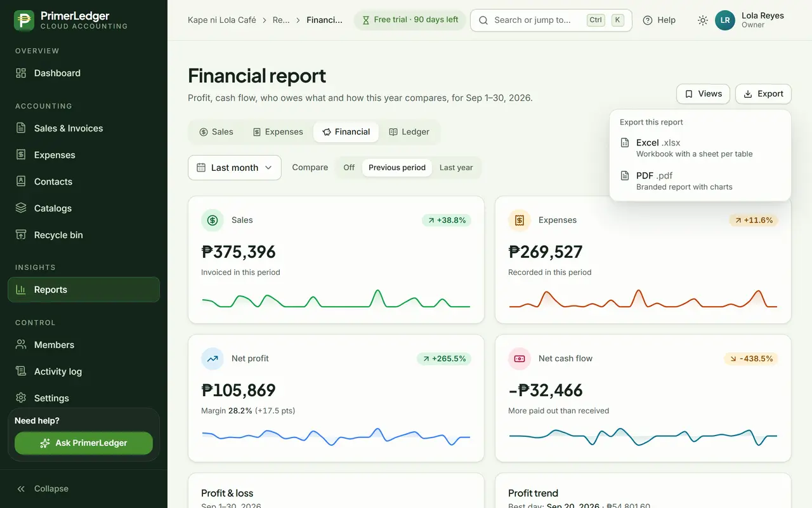Viewport: 812px width, 508px height.
Task: Click the Sales sparkline chart
Action: [336, 299]
